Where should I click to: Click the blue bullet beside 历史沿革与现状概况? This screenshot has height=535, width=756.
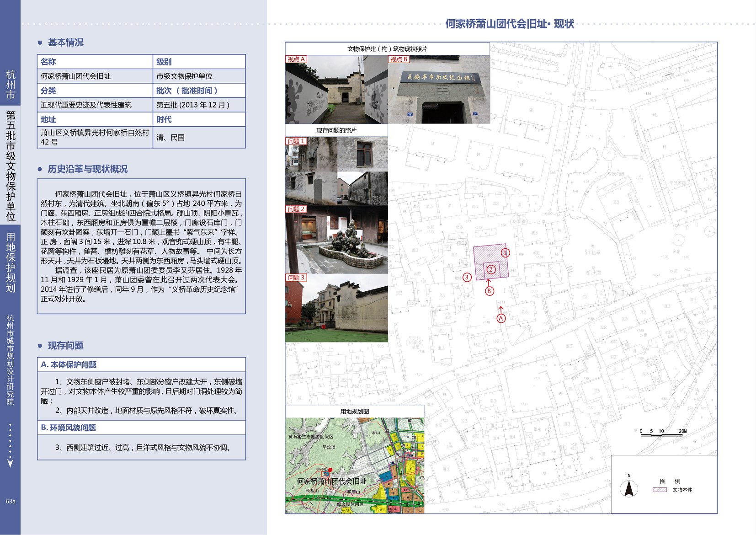(x=40, y=169)
